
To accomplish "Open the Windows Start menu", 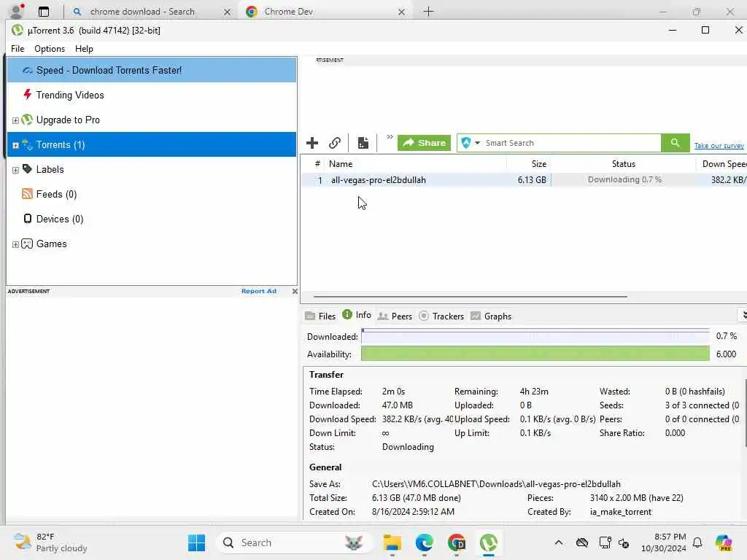I will pyautogui.click(x=196, y=542).
